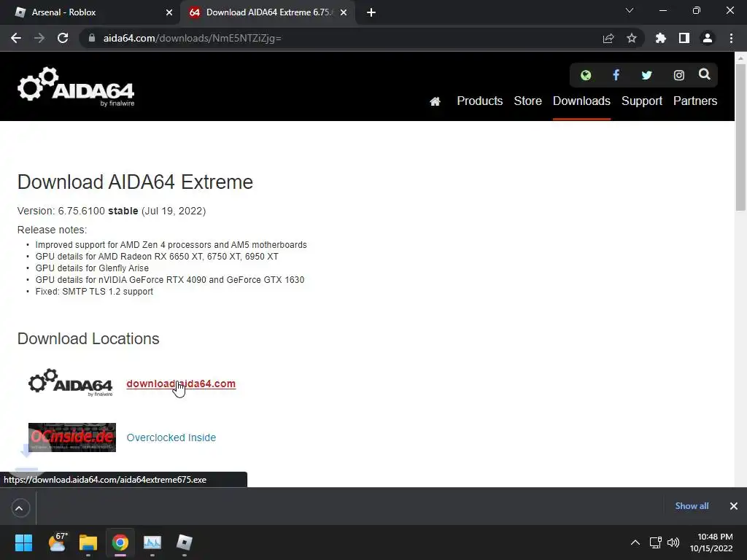The image size is (747, 560).
Task: Click the Chrome taskbar icon
Action: point(120,542)
